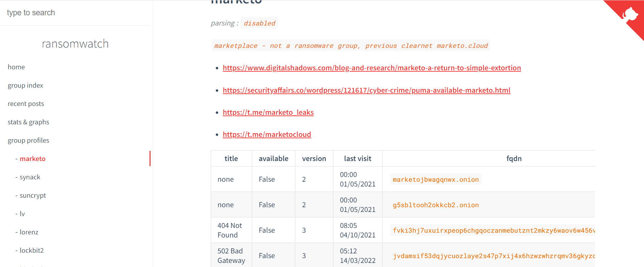Click the 'parsing :' label

(x=224, y=23)
